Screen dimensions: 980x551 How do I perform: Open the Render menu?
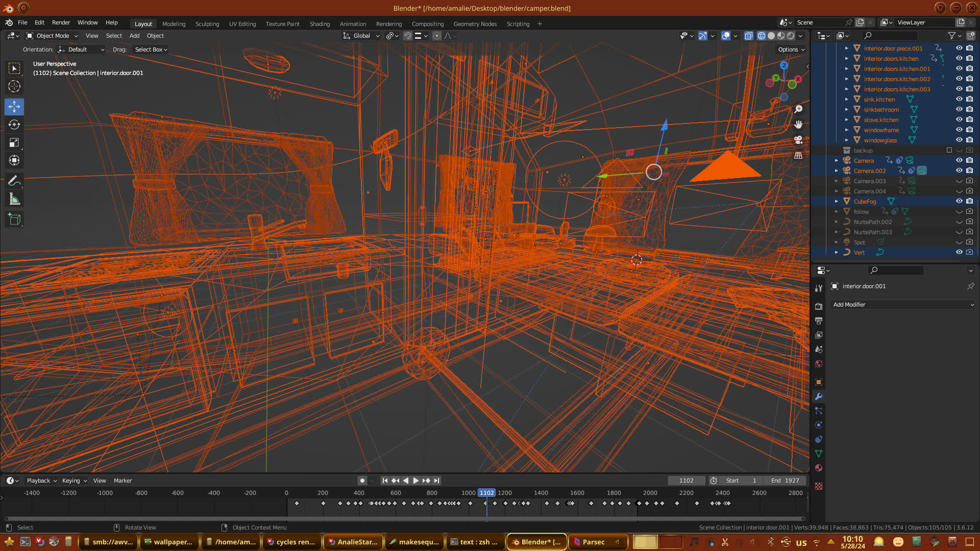[x=61, y=22]
